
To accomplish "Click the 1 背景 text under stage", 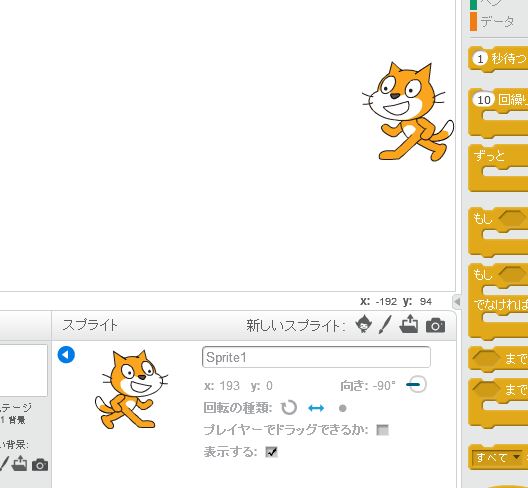I will tap(12, 420).
